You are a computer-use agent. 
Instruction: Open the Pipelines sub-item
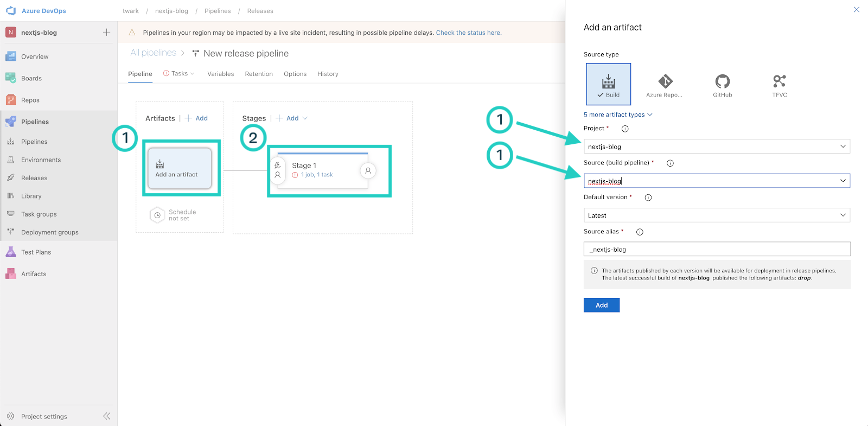[34, 142]
